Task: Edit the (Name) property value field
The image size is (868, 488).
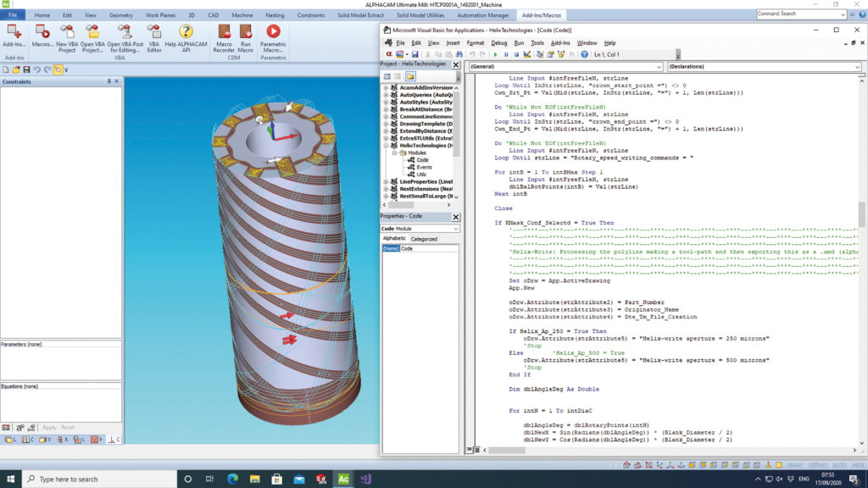Action: point(429,248)
